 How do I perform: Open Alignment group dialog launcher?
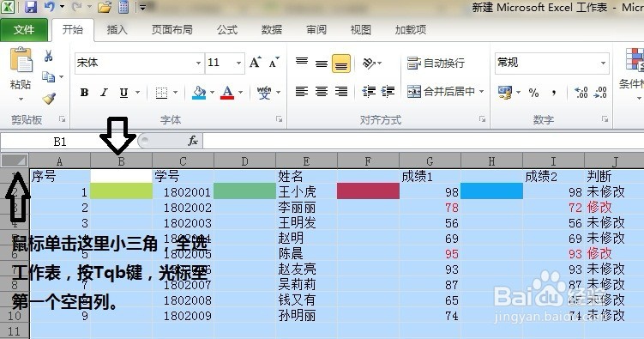[x=482, y=119]
